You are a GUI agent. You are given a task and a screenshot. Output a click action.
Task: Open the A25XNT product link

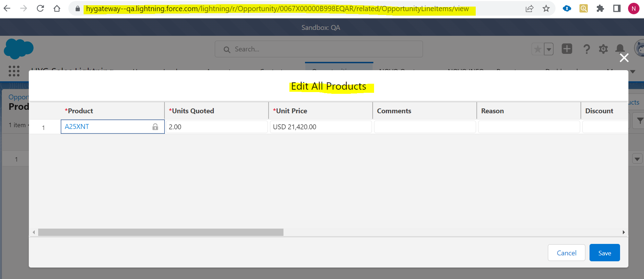77,127
